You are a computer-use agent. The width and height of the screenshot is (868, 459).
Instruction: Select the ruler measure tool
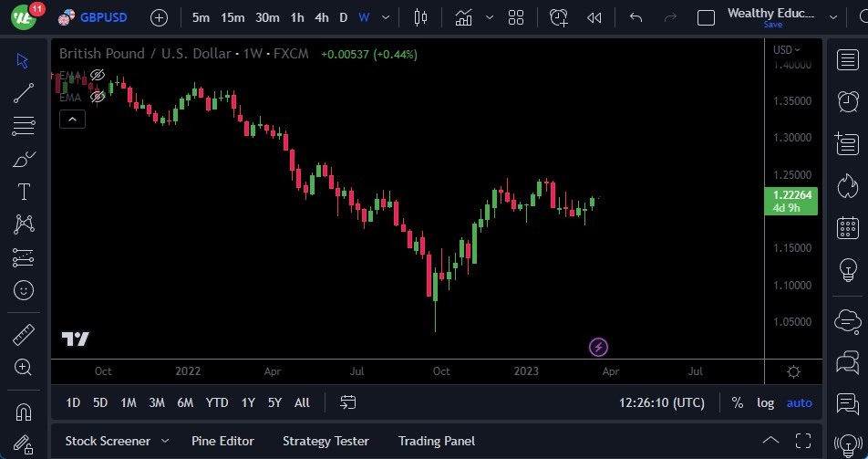24,335
